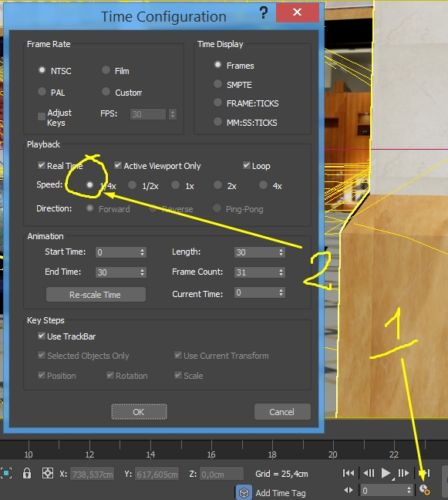This screenshot has width=448, height=500.
Task: Click the Re-scale Time button
Action: pyautogui.click(x=96, y=294)
